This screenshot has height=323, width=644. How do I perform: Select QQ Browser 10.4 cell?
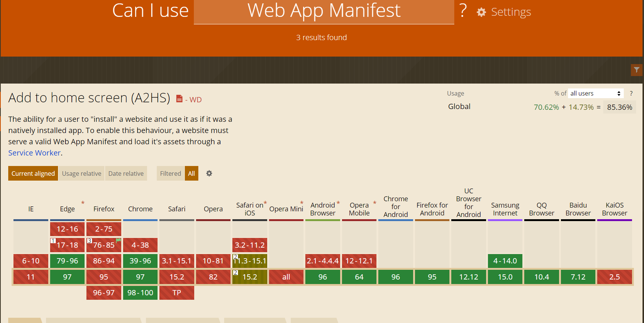pyautogui.click(x=541, y=277)
